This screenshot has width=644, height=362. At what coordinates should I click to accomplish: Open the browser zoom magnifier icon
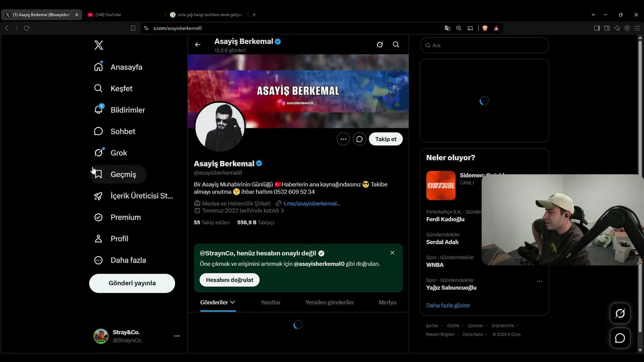coord(459,28)
